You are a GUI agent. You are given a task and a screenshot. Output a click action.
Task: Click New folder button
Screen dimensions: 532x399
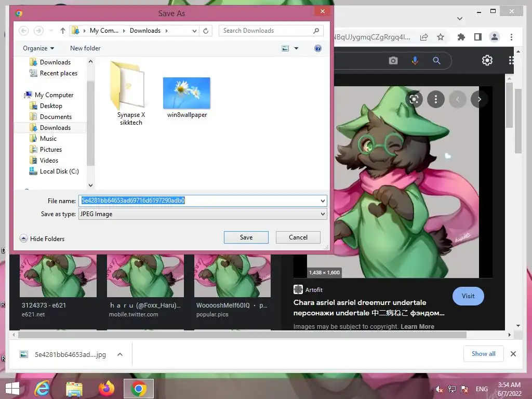[x=85, y=48]
